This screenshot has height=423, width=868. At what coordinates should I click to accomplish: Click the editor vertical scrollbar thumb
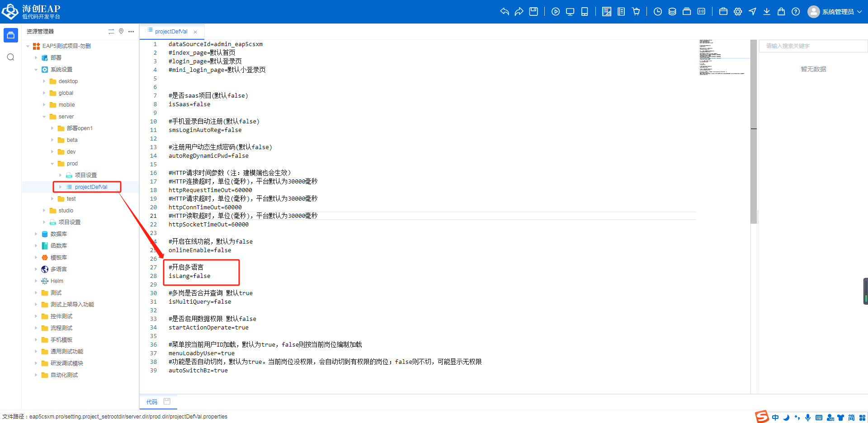pyautogui.click(x=754, y=131)
